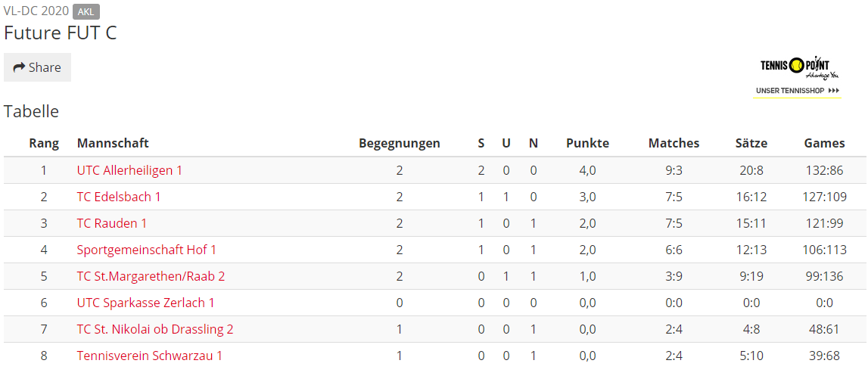Click the Begegnungen column header

pyautogui.click(x=400, y=143)
